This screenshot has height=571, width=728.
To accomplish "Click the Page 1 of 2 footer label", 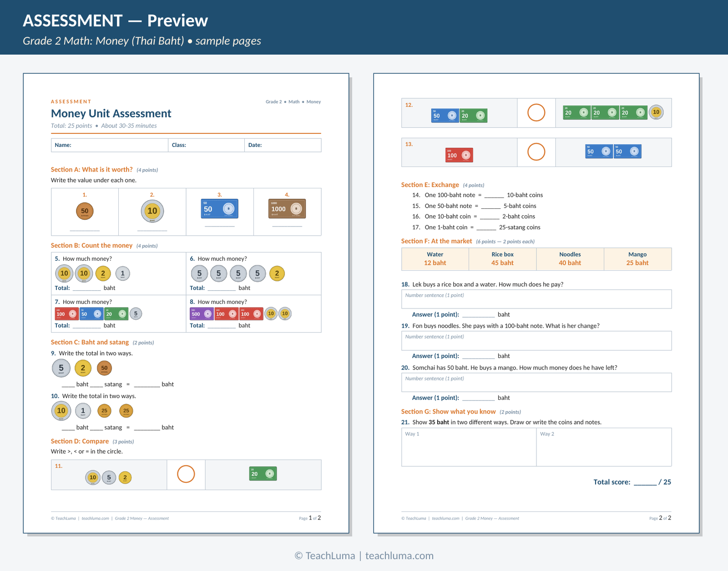I will [310, 518].
